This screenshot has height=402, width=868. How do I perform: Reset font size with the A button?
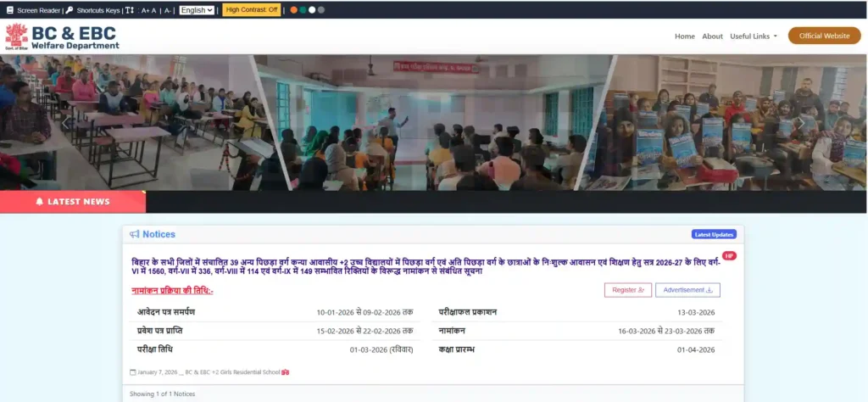(x=154, y=10)
